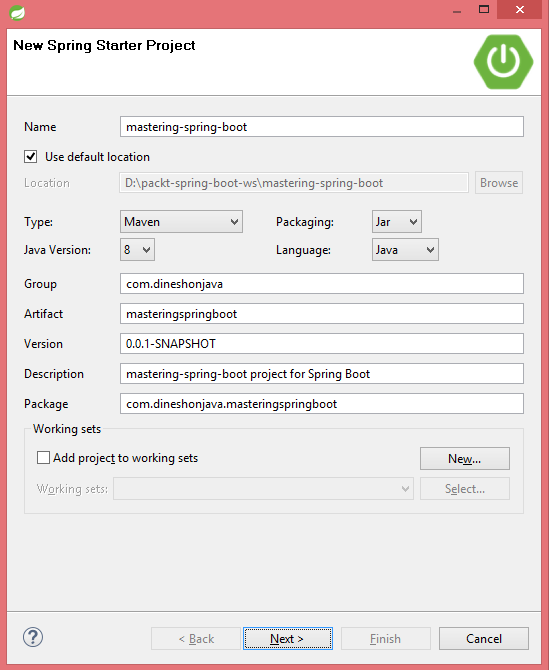549x670 pixels.
Task: Maximize the dialog window
Action: click(484, 9)
